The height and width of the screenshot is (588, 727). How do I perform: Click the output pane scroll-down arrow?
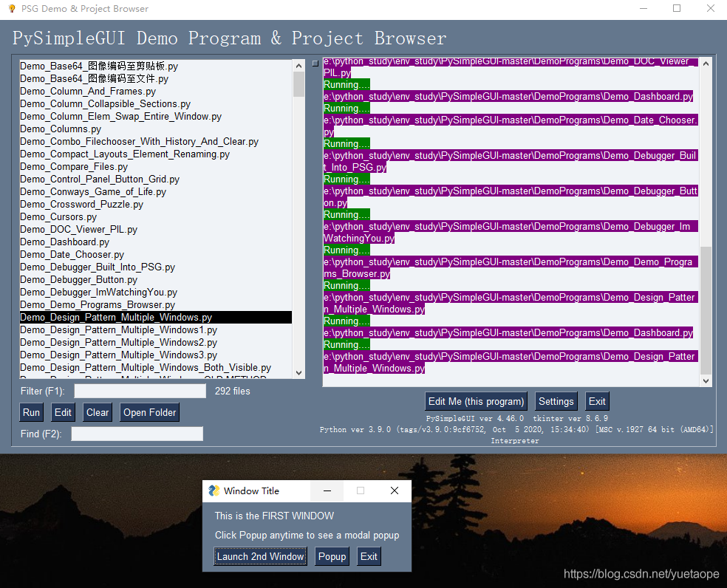pyautogui.click(x=706, y=380)
